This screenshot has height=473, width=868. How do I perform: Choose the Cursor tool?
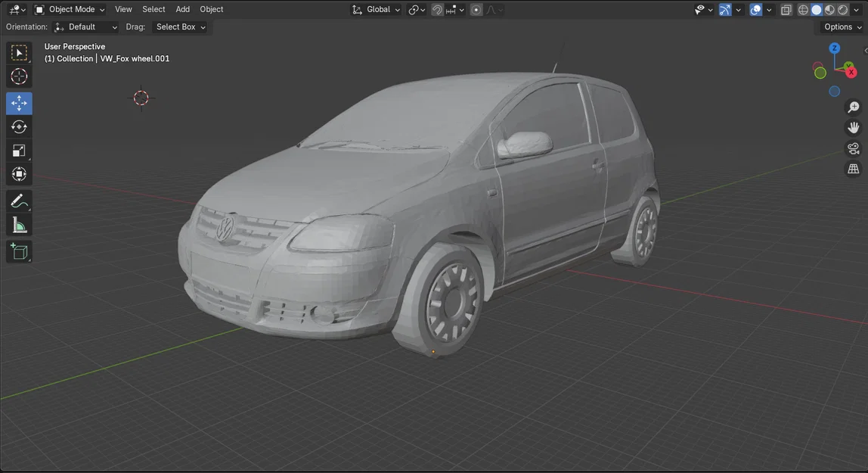point(18,76)
